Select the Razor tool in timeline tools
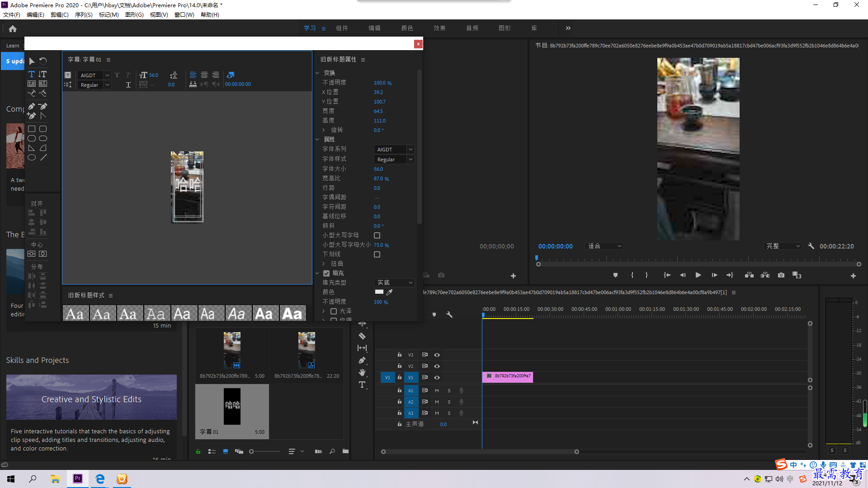868x488 pixels. tap(362, 336)
